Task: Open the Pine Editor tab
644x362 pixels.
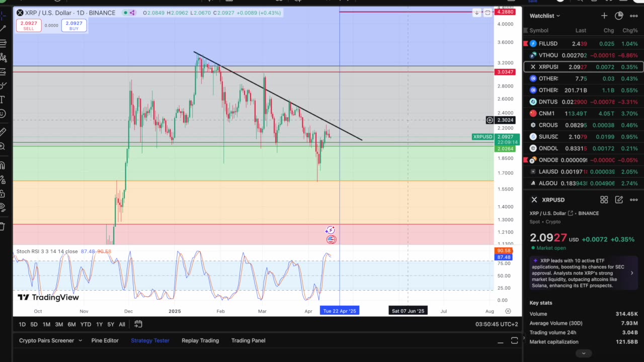Action: [105, 340]
